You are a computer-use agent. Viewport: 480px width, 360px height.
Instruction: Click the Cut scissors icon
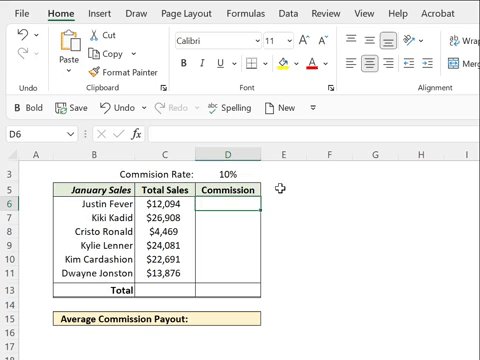94,35
